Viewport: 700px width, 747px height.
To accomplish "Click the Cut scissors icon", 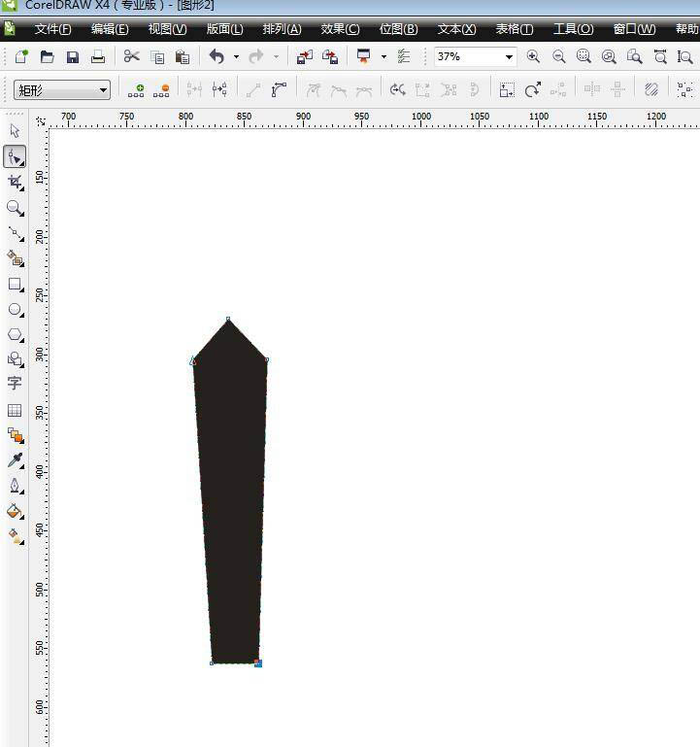I will 132,57.
